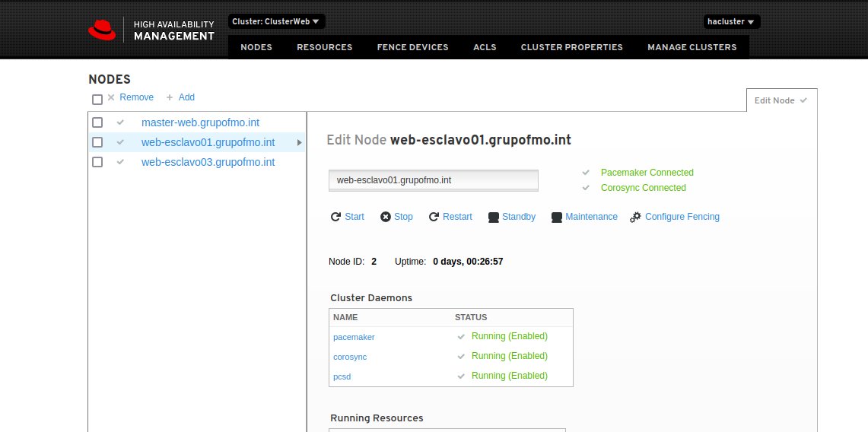868x432 pixels.
Task: Put node in Standby
Action: pyautogui.click(x=519, y=217)
